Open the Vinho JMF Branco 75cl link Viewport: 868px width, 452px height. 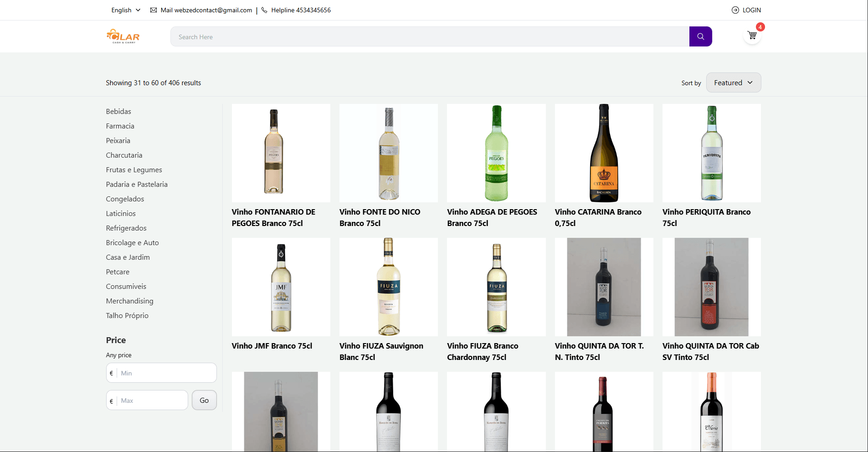tap(272, 346)
